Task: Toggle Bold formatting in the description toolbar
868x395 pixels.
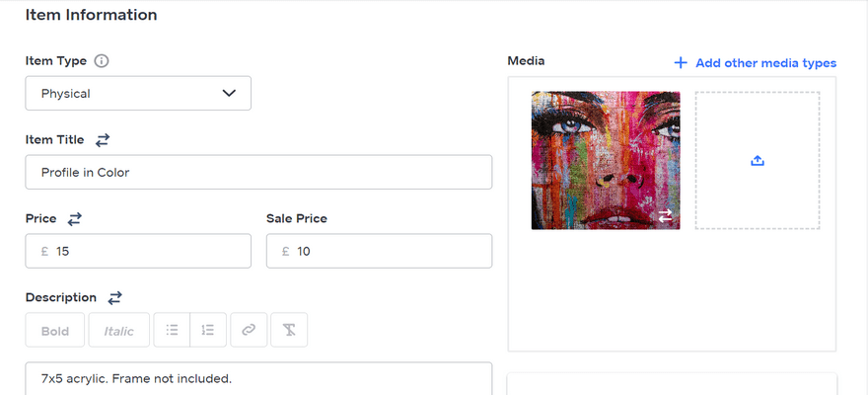Action: (x=55, y=331)
